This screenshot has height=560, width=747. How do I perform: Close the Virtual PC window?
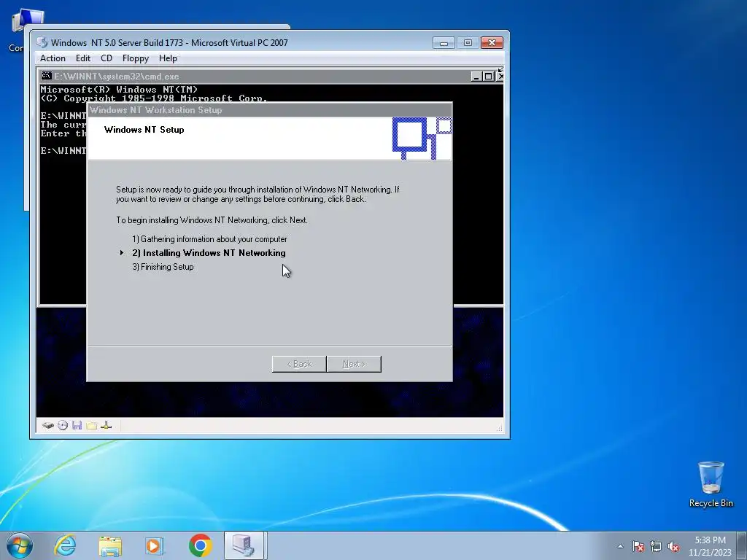tap(492, 43)
